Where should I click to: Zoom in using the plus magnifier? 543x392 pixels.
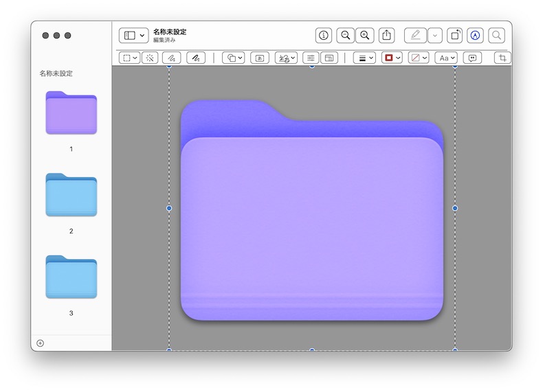(365, 35)
